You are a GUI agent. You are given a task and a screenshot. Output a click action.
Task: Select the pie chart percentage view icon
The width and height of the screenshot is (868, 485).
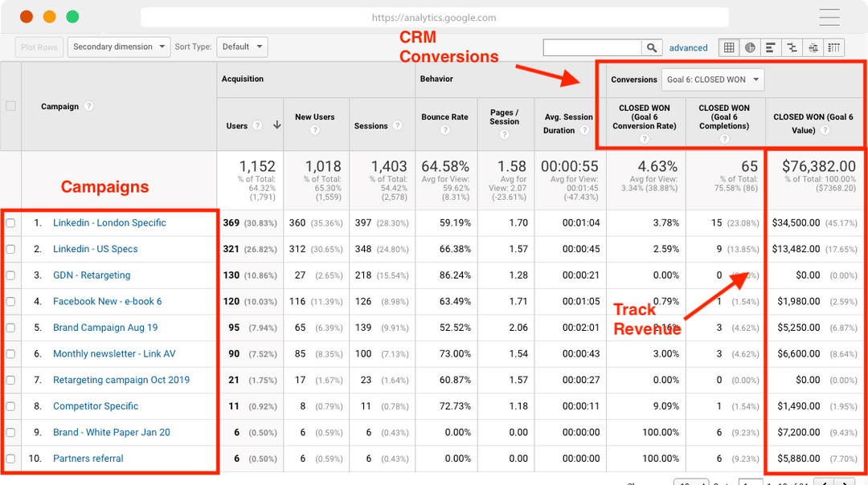(750, 47)
